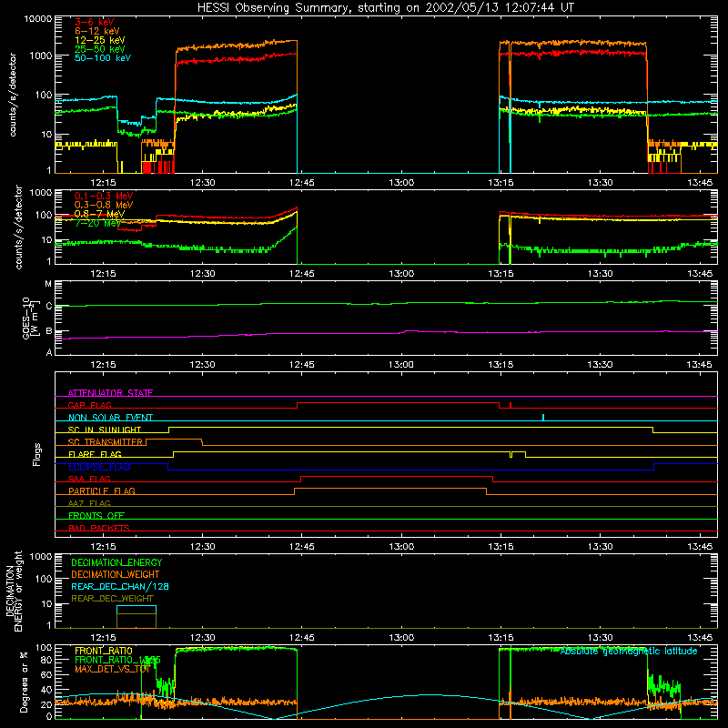Click the 12:30 tick under the decimation panel
The height and width of the screenshot is (728, 728).
coord(202,638)
